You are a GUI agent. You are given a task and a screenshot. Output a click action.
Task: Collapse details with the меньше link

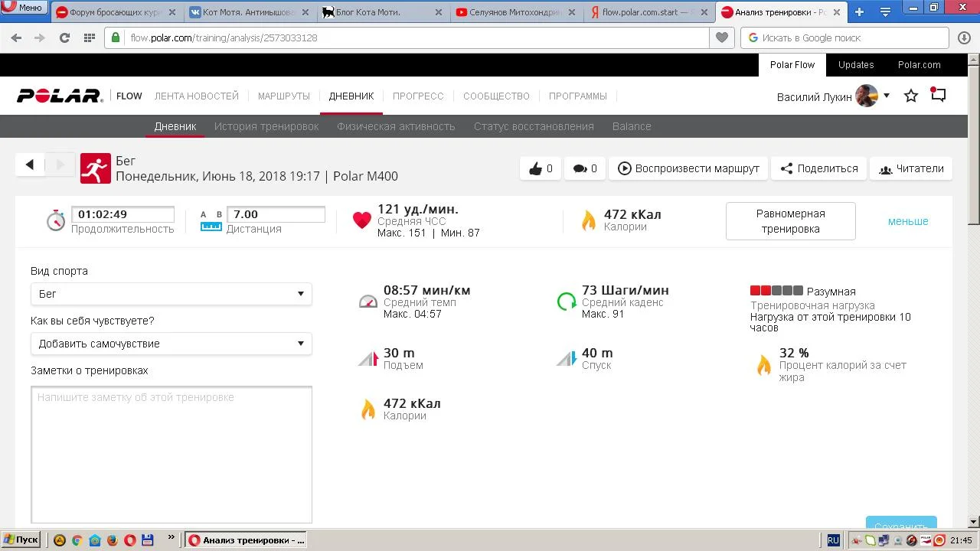pos(908,221)
